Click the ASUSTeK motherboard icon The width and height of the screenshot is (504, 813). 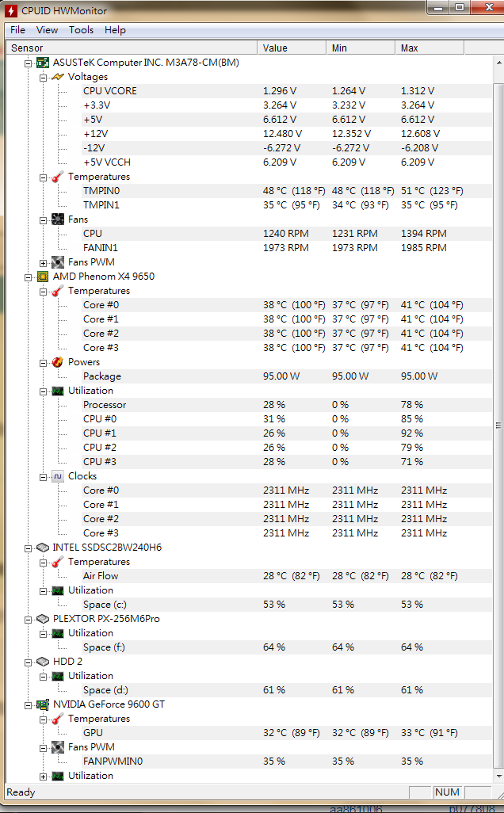(x=43, y=63)
